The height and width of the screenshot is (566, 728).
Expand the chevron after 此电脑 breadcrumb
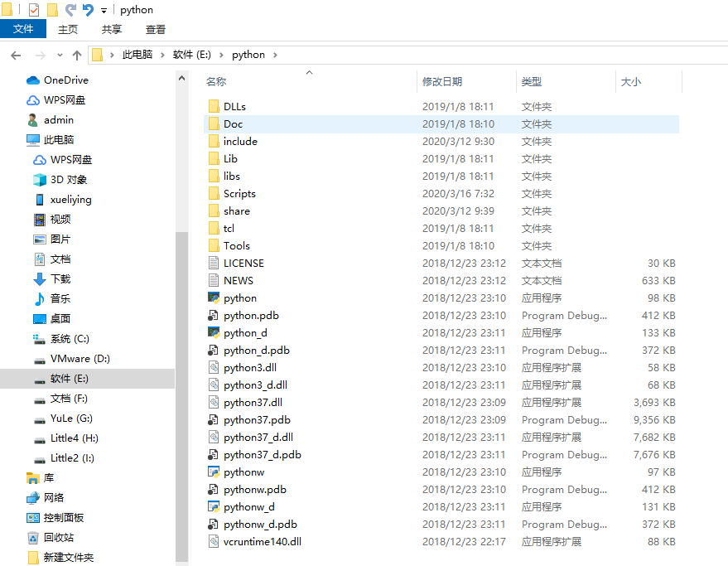coord(162,55)
